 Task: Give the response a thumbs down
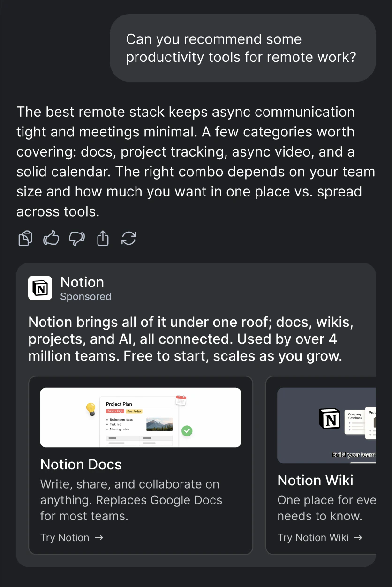tap(76, 239)
